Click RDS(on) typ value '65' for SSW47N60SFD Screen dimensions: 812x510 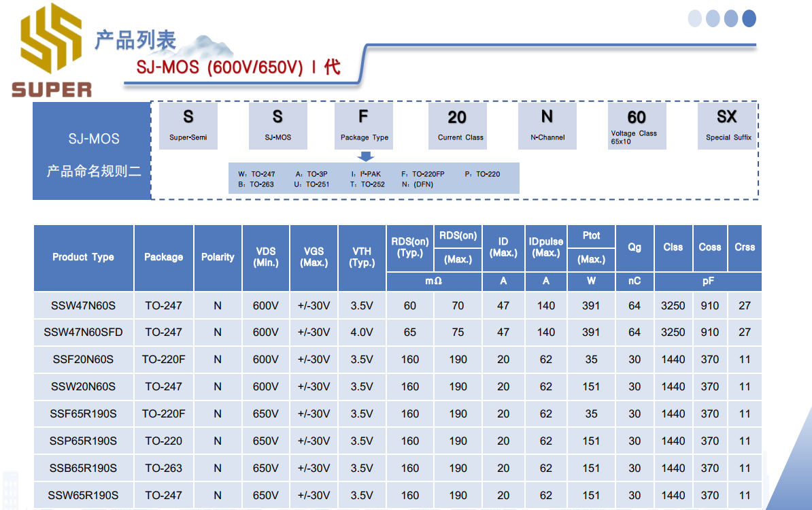tap(410, 333)
